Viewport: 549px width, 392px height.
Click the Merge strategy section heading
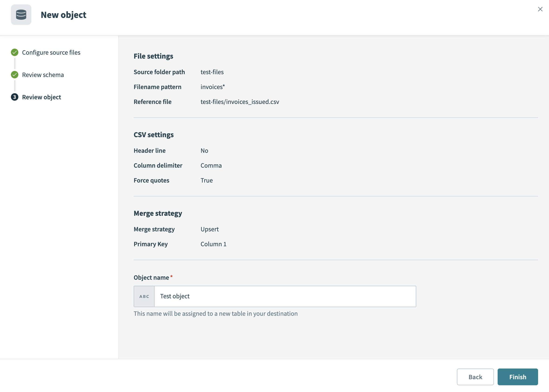pos(158,213)
